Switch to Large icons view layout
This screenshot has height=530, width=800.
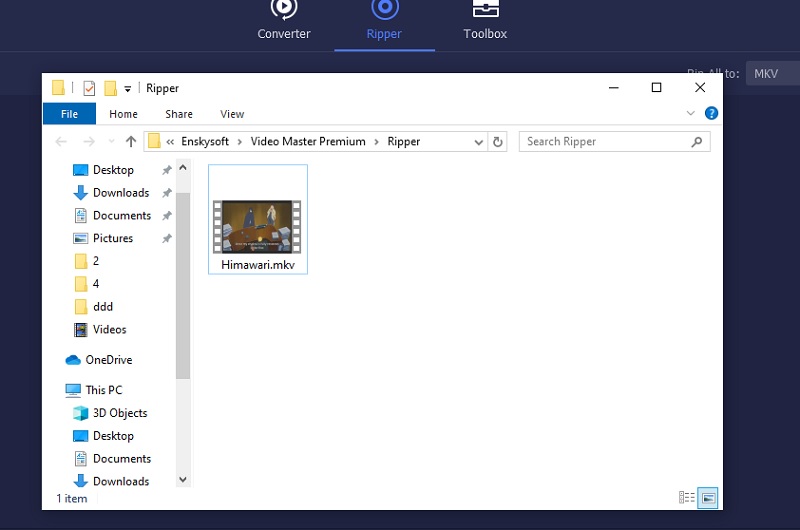click(x=708, y=498)
